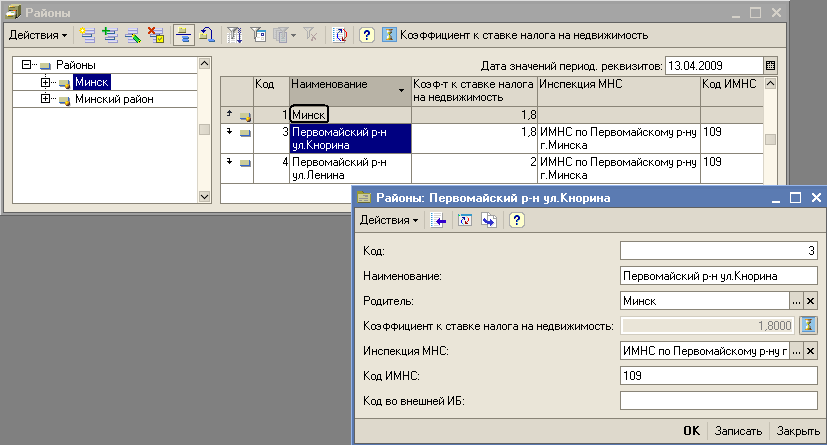Click table scroll up arrow
The height and width of the screenshot is (445, 827).
click(770, 84)
